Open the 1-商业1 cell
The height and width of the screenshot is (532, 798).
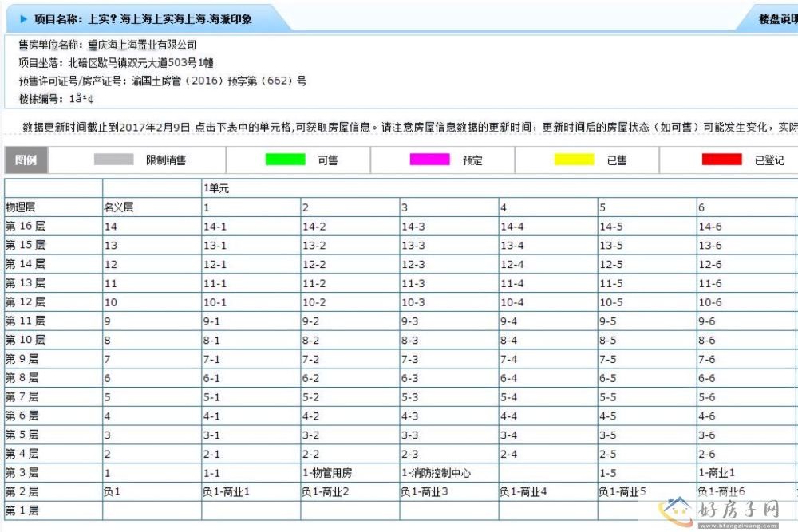pyautogui.click(x=746, y=473)
